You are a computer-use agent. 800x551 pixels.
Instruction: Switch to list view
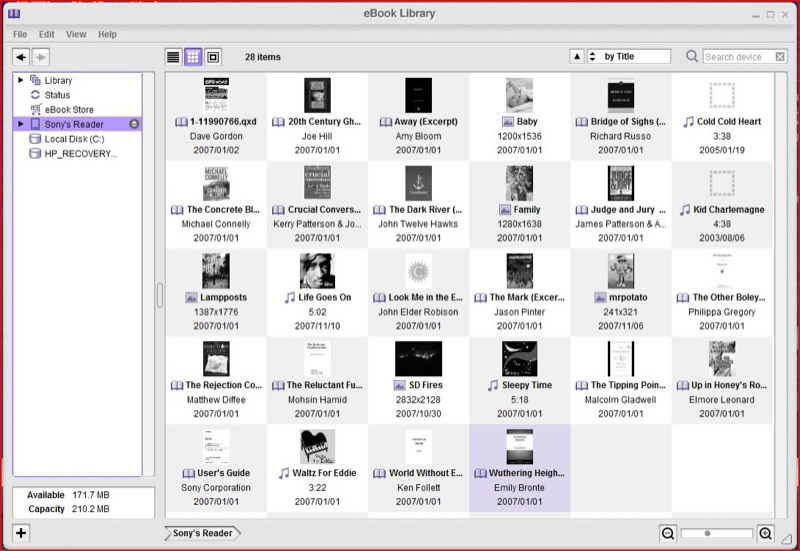click(173, 57)
